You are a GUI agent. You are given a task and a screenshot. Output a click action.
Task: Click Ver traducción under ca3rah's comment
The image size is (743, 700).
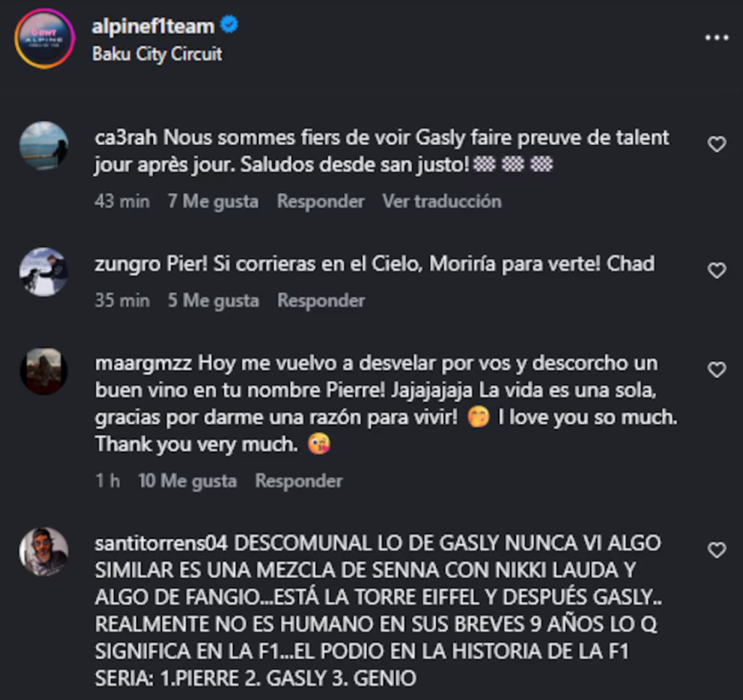[442, 201]
